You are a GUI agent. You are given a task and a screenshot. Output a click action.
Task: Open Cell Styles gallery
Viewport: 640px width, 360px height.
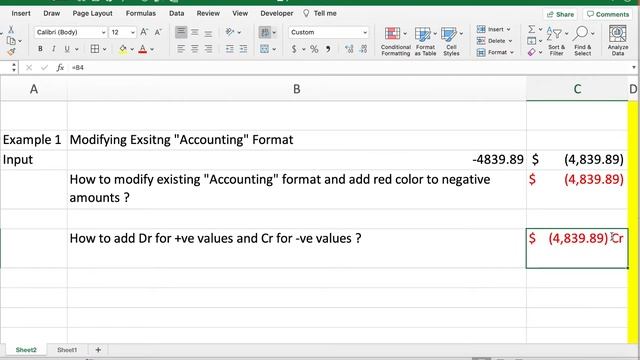tap(451, 41)
